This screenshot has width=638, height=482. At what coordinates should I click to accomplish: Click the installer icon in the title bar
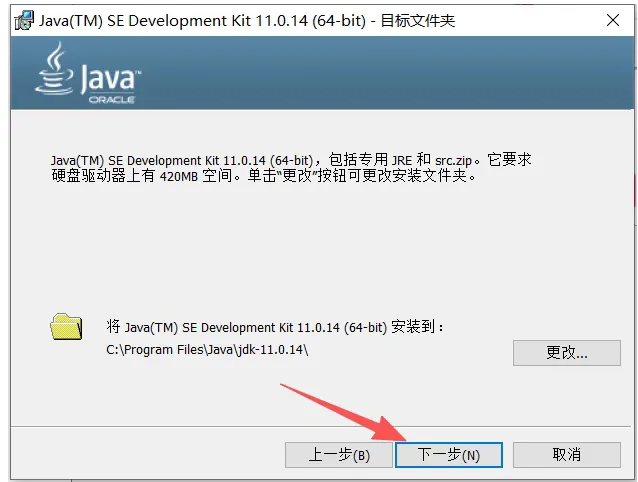point(24,21)
